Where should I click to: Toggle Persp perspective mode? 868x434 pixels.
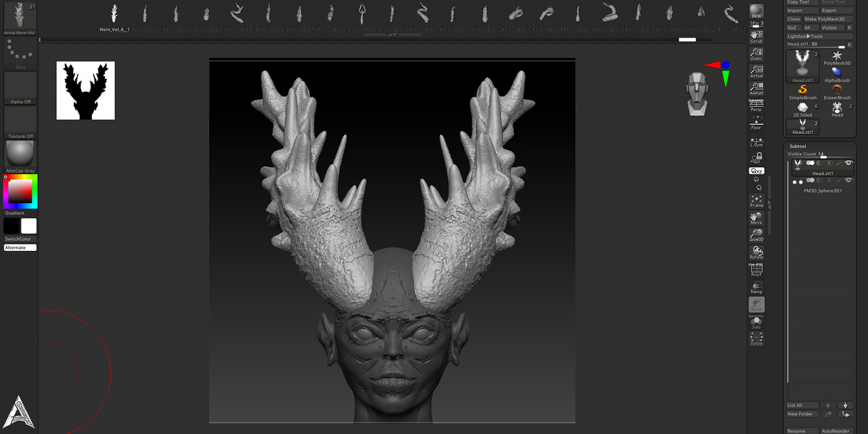point(757,106)
